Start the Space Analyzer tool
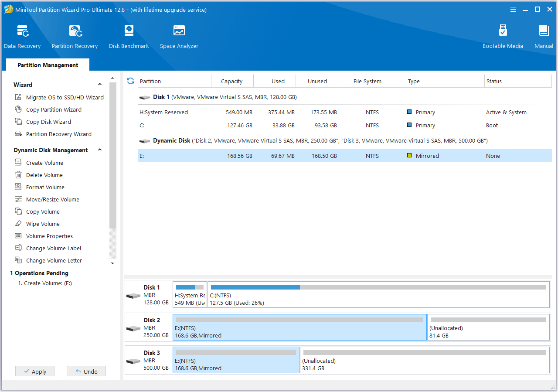This screenshot has width=558, height=392. click(x=179, y=37)
